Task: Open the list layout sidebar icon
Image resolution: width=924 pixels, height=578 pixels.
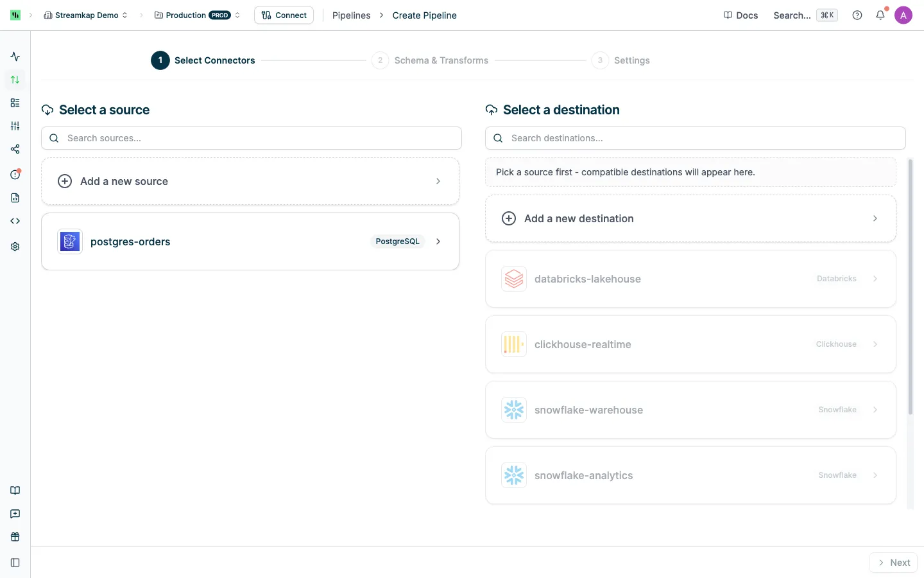Action: 15,103
